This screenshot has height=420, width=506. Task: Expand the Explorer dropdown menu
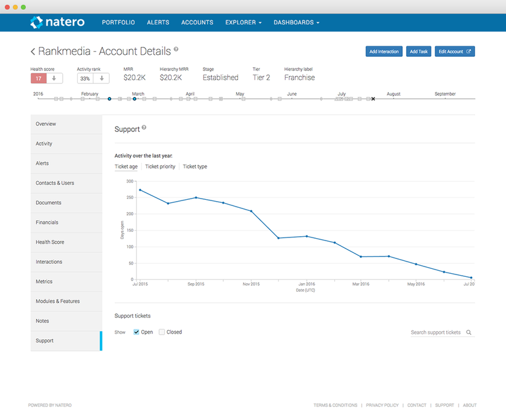pos(243,23)
